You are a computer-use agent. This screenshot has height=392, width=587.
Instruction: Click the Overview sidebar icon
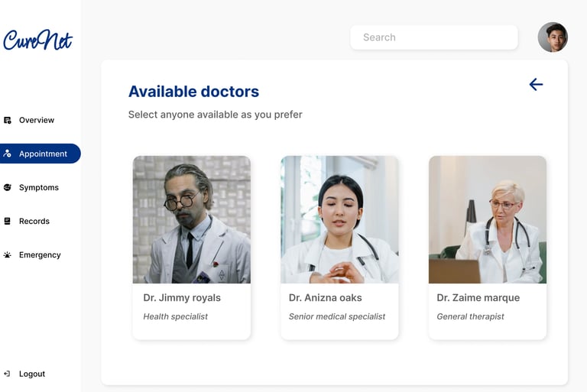pyautogui.click(x=8, y=120)
